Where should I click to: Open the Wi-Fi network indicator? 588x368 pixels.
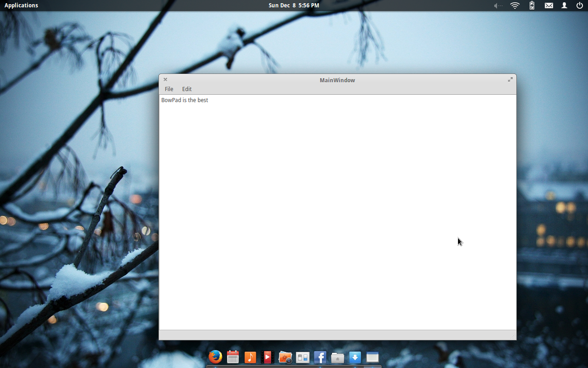(x=515, y=6)
